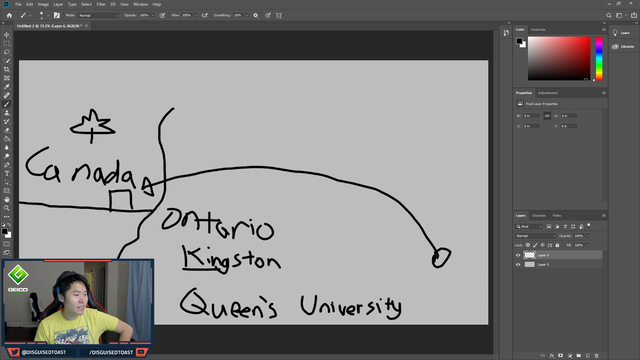Open the Edit Toolbar three-dots menu
This screenshot has width=640, height=360.
(x=7, y=217)
